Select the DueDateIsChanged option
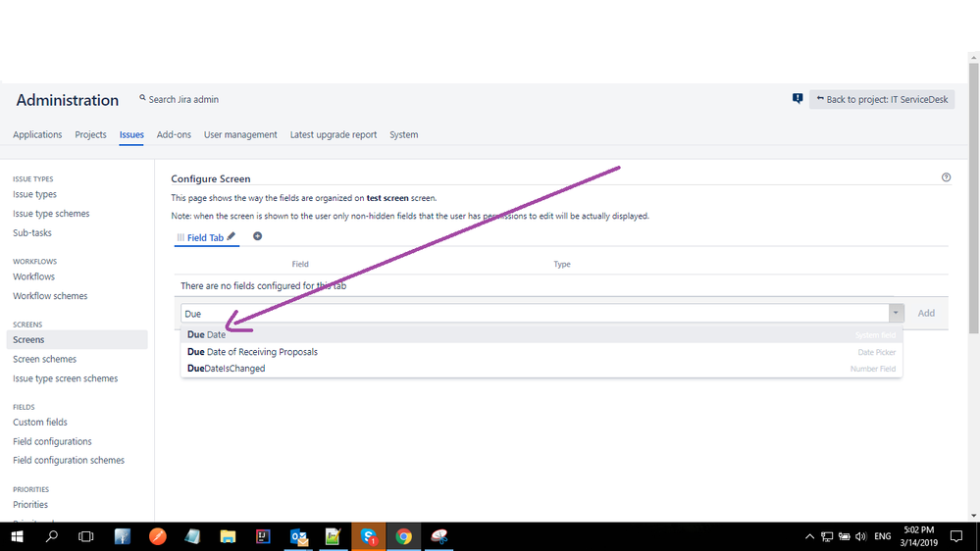 pyautogui.click(x=542, y=369)
